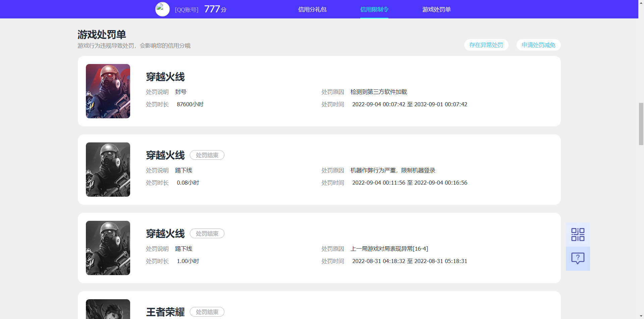Open the help question chat icon
The image size is (644, 319).
pyautogui.click(x=578, y=259)
